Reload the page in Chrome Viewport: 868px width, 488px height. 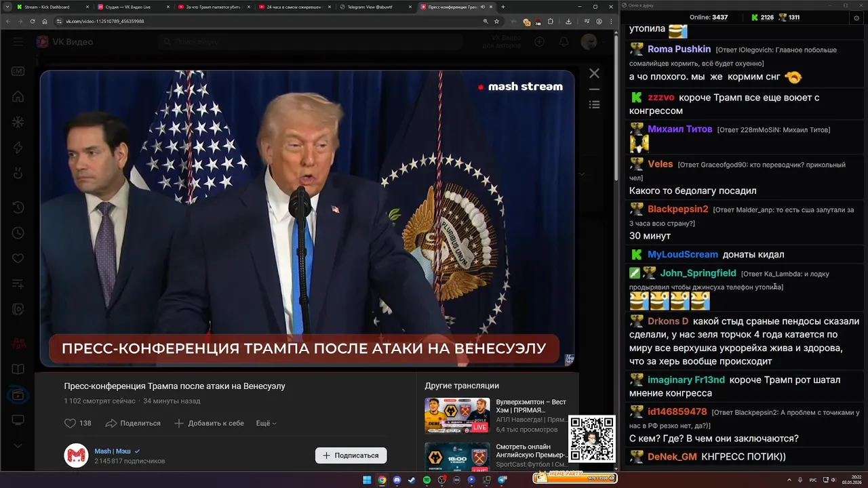tap(33, 21)
